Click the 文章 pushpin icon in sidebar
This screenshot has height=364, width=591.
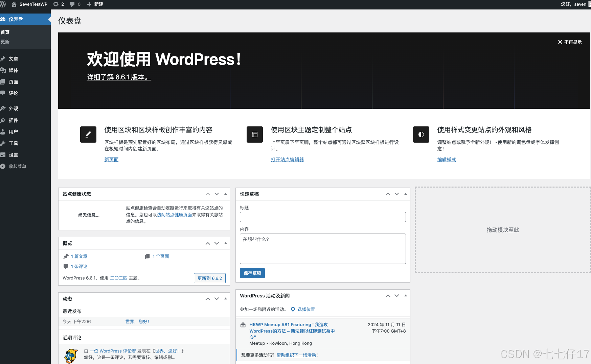click(3, 59)
